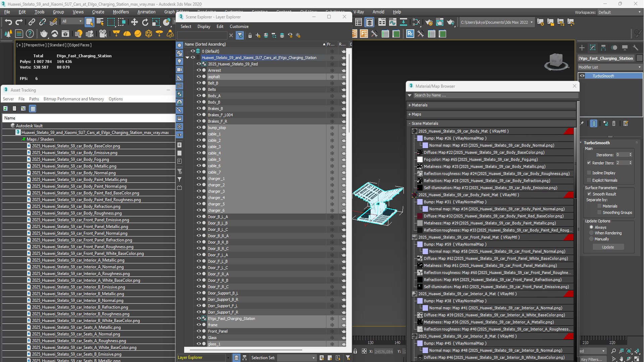Clear the Scene Explorer search with X icon
The image size is (644, 362).
pos(231,35)
